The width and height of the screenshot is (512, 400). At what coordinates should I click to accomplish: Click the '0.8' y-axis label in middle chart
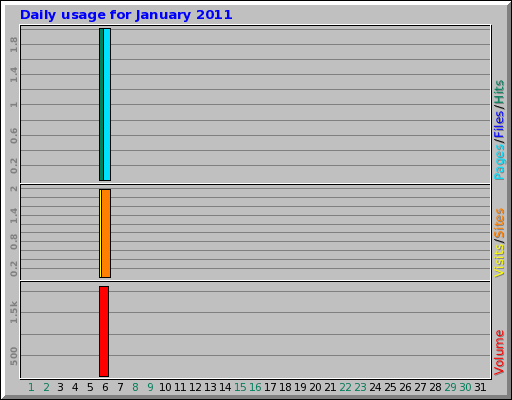[x=14, y=242]
